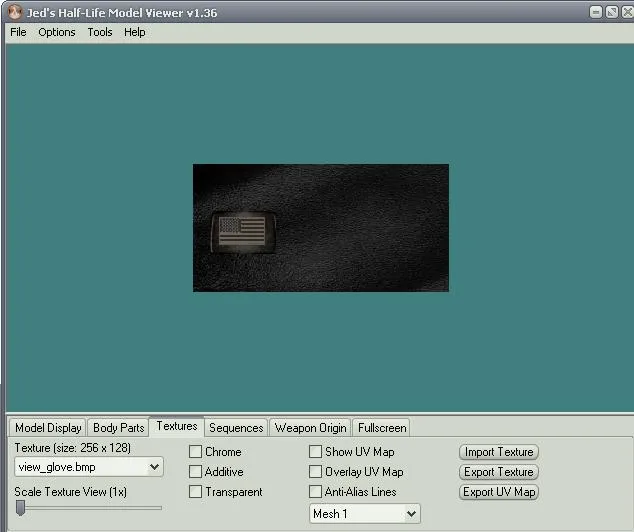Viewport: 634px width, 532px height.
Task: Click the Import Texture button
Action: click(499, 452)
